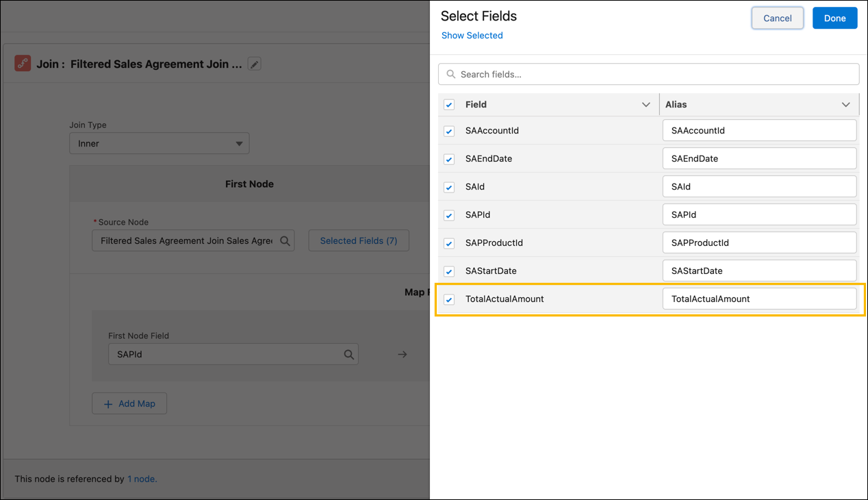This screenshot has height=500, width=868.
Task: Open the Field column header dropdown
Action: pos(646,105)
